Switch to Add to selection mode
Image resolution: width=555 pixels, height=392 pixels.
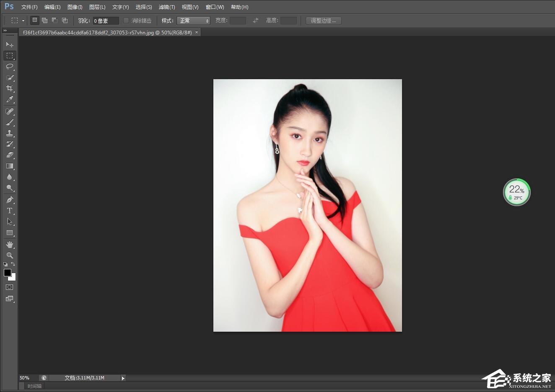point(44,20)
